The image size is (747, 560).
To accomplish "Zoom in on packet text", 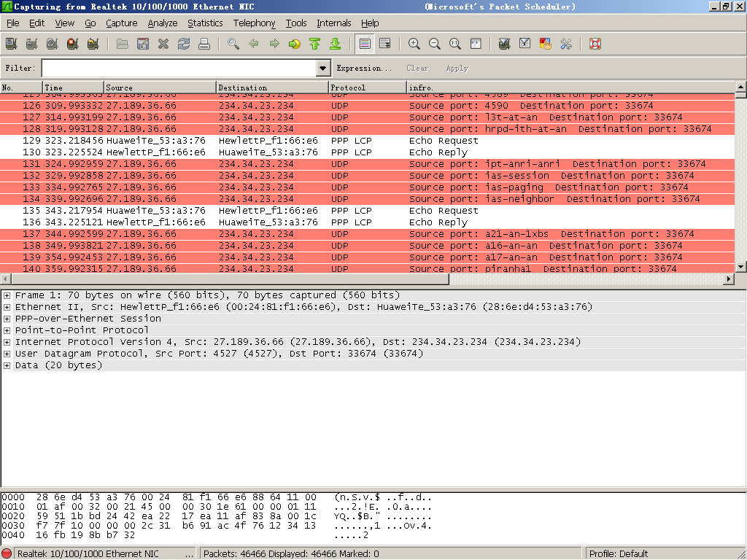I will pyautogui.click(x=414, y=44).
